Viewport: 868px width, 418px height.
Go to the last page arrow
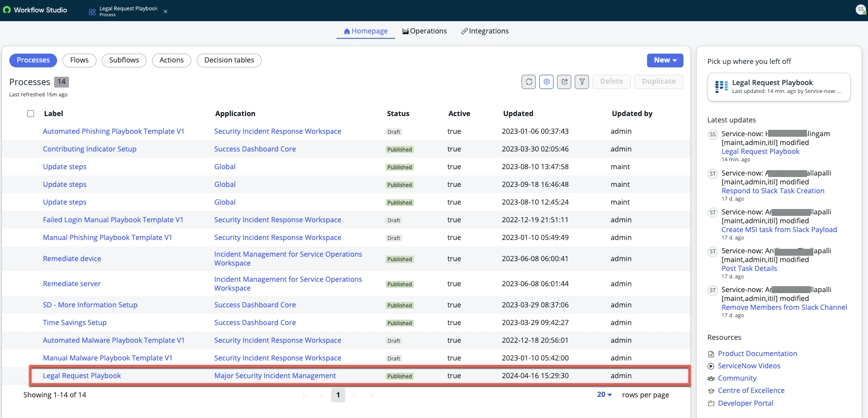point(371,395)
